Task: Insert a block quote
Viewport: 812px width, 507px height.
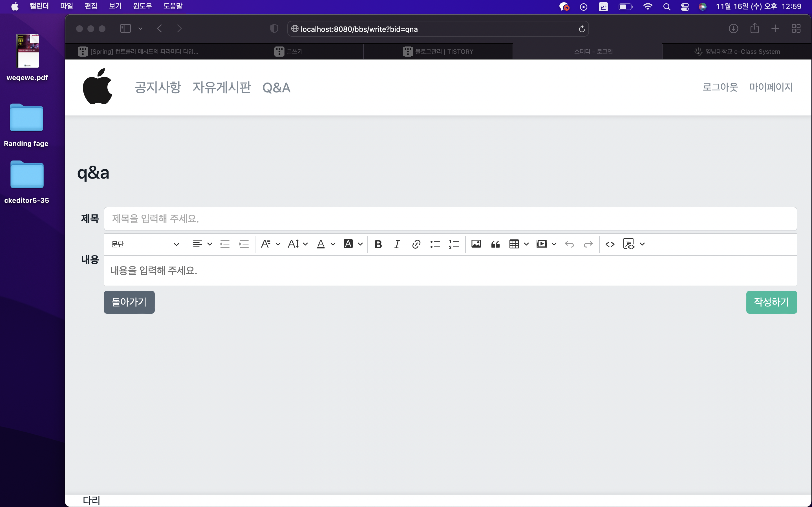Action: [x=495, y=244]
